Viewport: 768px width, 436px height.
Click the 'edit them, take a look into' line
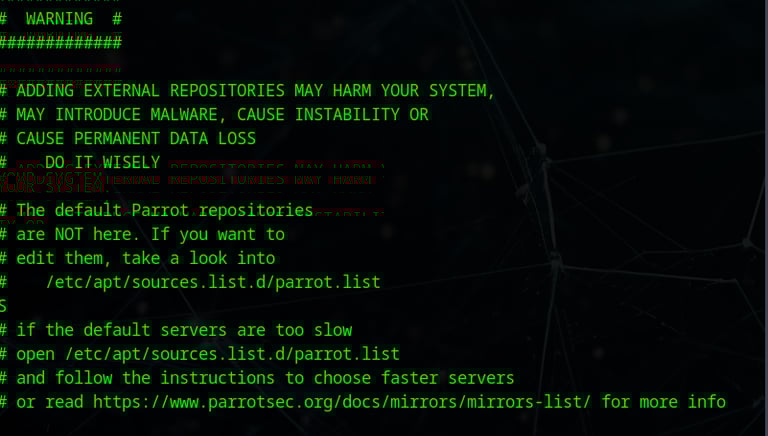137,258
